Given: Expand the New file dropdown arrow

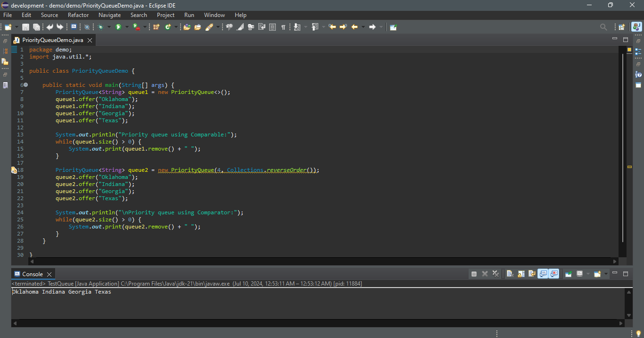Looking at the screenshot, I should tap(17, 27).
